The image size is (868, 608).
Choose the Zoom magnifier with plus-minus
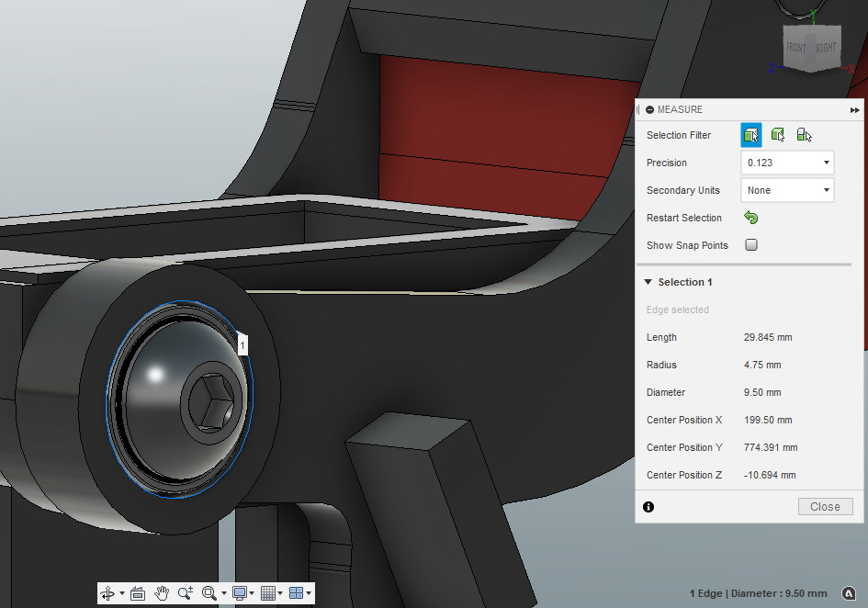186,593
